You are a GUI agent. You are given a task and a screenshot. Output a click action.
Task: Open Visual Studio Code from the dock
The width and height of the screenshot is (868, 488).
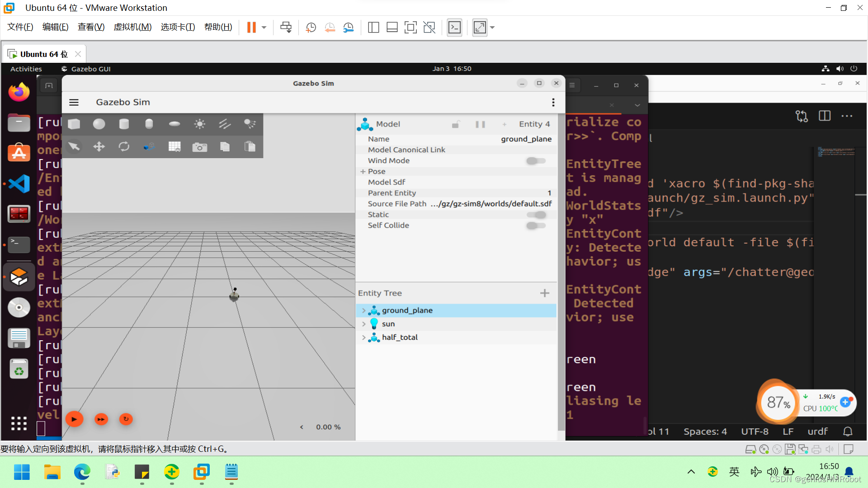[19, 184]
